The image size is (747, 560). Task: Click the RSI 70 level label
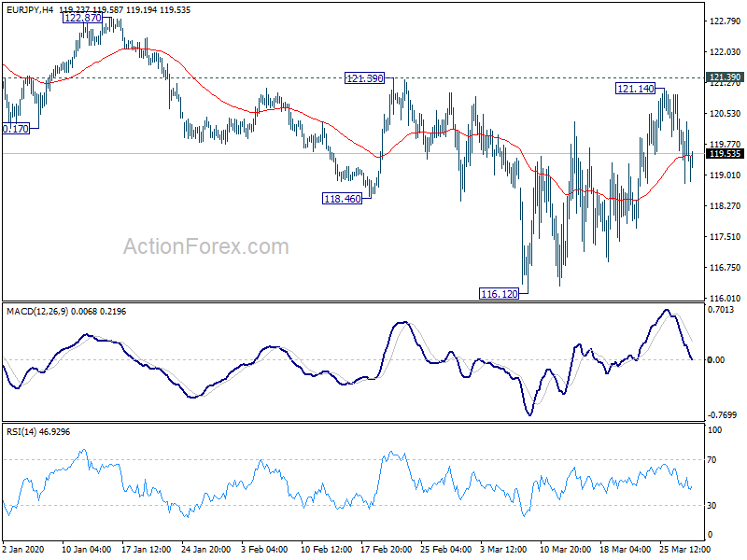point(712,460)
